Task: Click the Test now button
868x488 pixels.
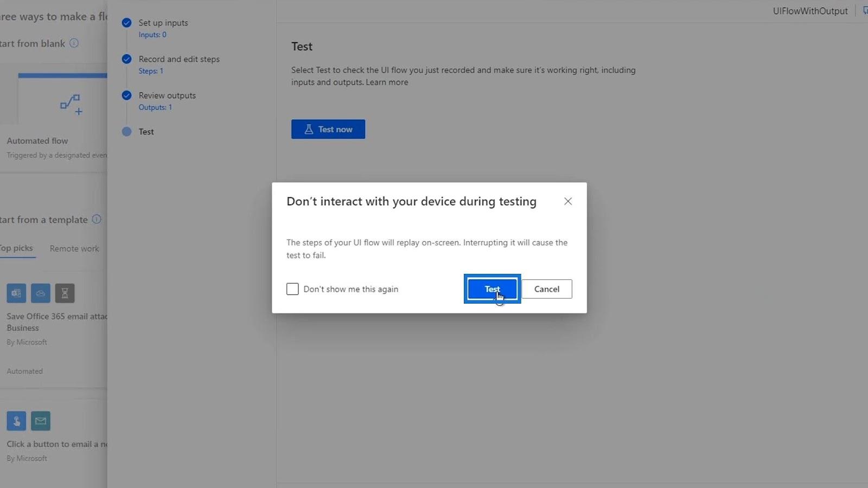Action: click(328, 129)
